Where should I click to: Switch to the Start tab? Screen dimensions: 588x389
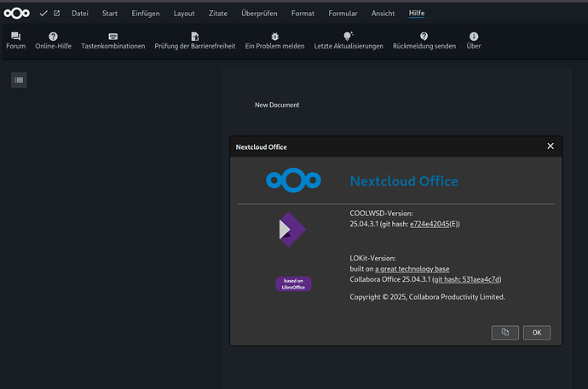click(110, 14)
